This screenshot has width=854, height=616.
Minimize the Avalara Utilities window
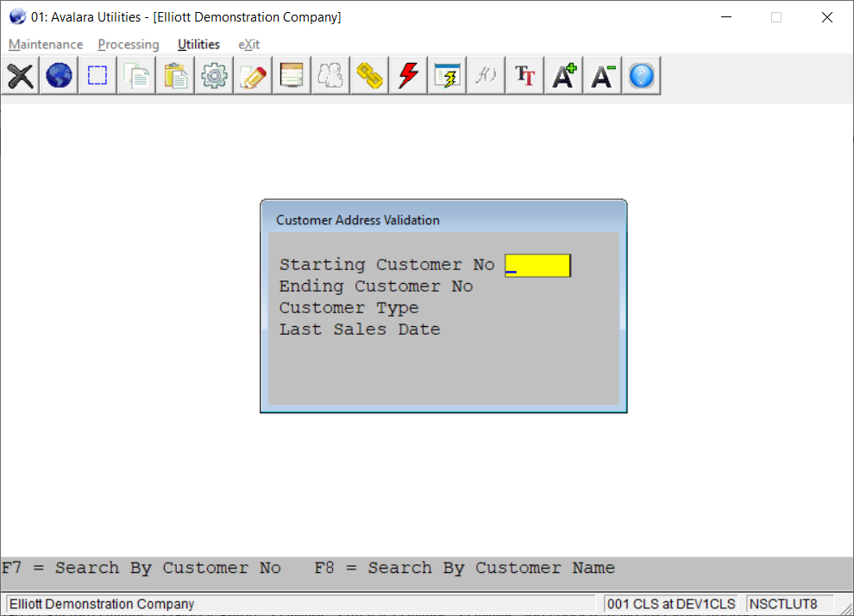pos(726,17)
